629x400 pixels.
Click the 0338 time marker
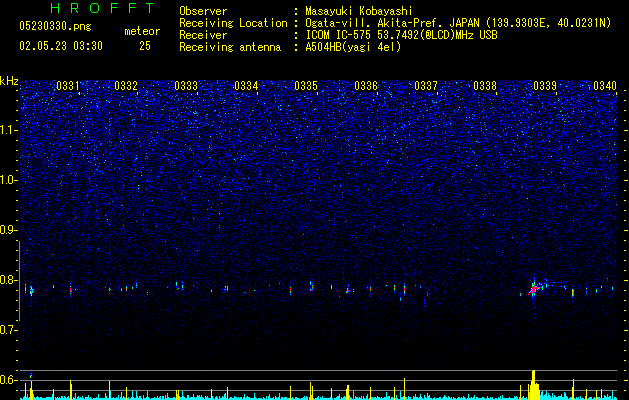tap(485, 86)
